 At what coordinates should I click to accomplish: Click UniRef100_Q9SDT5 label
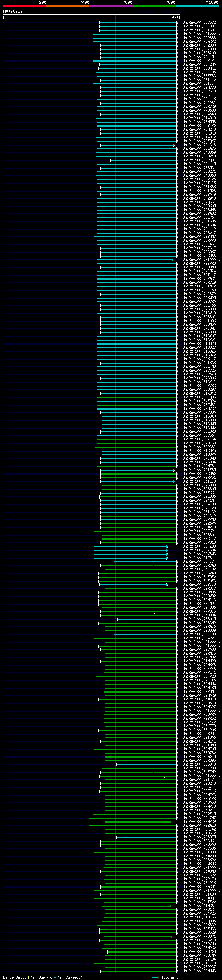199,837
